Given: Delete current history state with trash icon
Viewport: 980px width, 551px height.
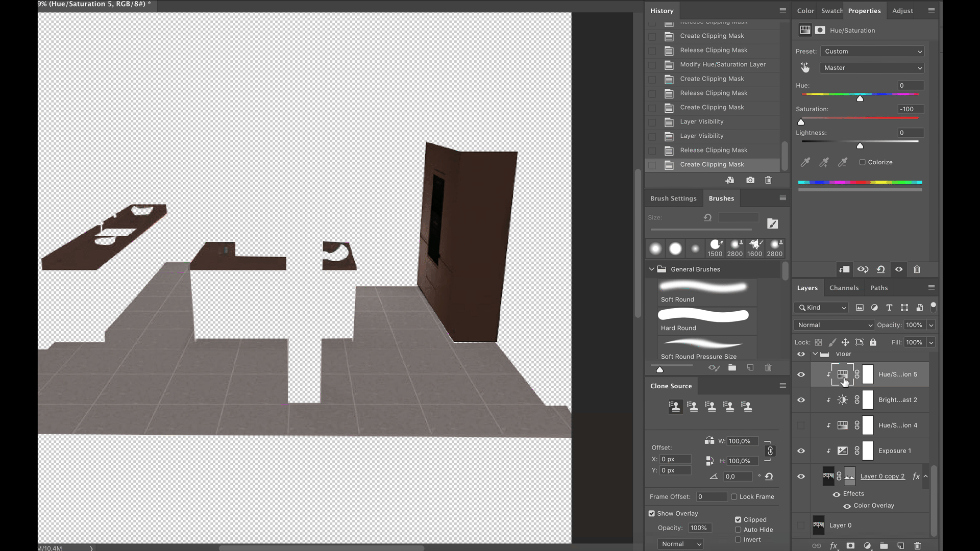Looking at the screenshot, I should click(768, 180).
